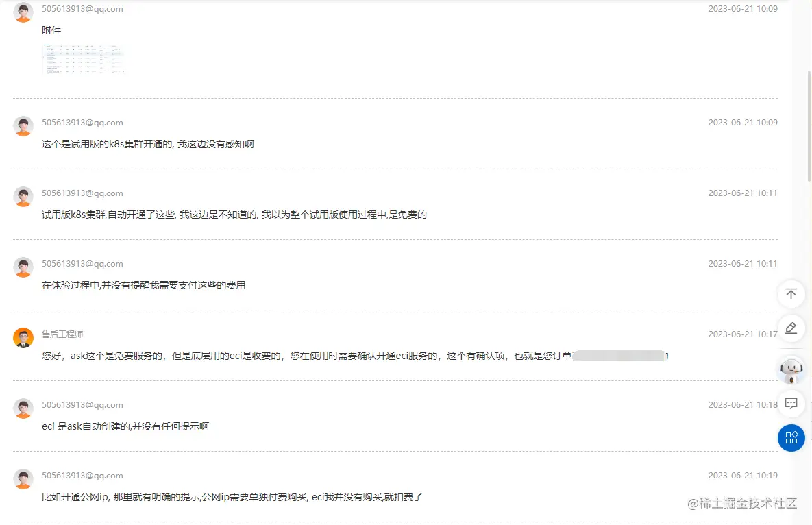Click message 这个是试用版的k8s集群开通的, 我这边没有感知啊
The image size is (812, 525).
pyautogui.click(x=147, y=144)
